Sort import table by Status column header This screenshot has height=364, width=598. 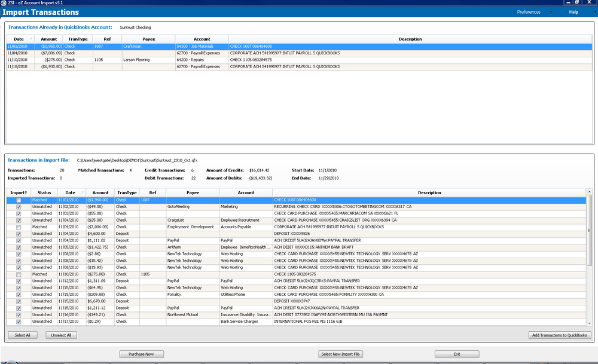pyautogui.click(x=43, y=193)
